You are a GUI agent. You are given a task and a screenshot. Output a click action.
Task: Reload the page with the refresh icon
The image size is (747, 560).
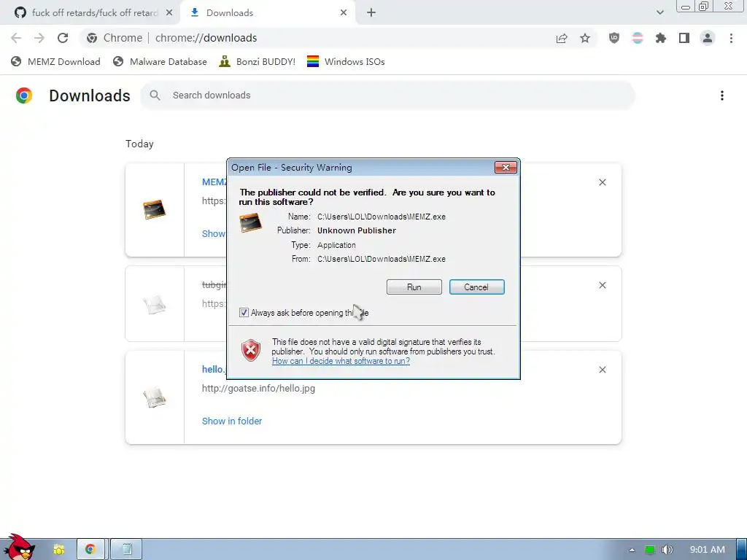point(63,38)
